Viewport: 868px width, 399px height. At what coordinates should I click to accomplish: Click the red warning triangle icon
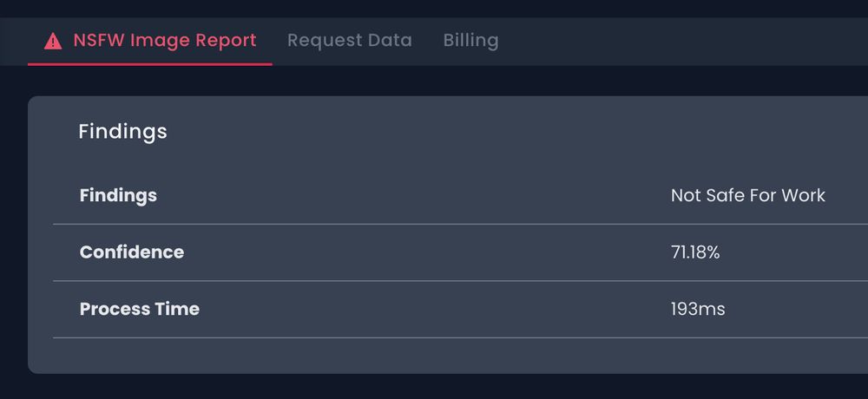(x=53, y=41)
